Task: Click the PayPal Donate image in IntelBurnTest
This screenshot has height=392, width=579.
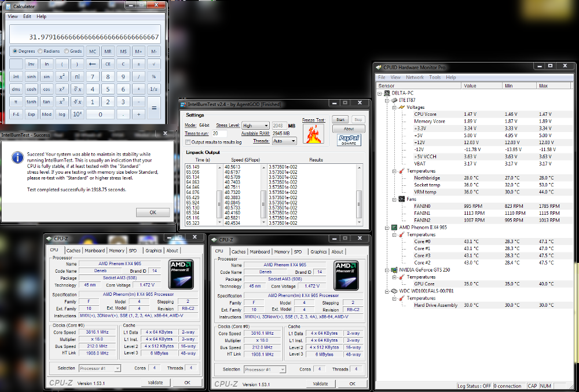Action: click(349, 140)
